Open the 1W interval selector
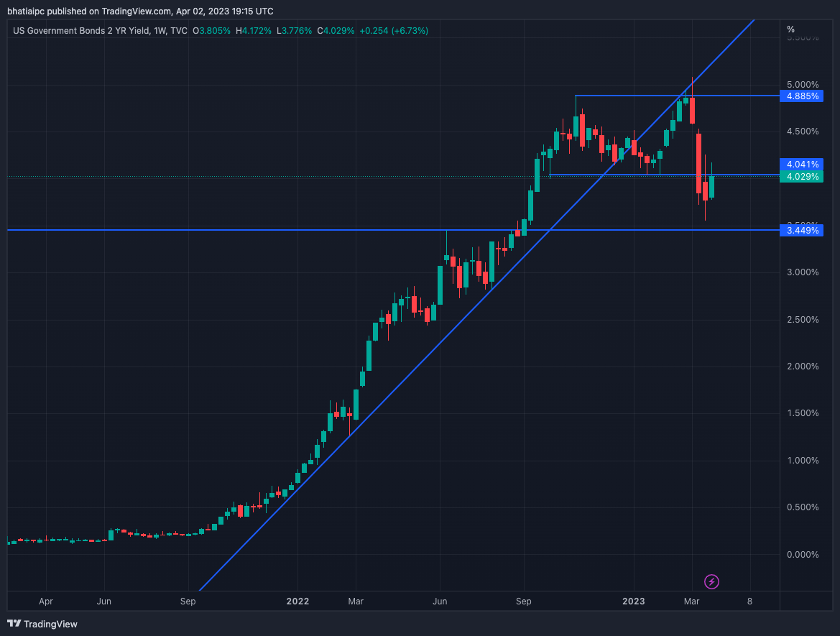Image resolution: width=840 pixels, height=636 pixels. pyautogui.click(x=162, y=31)
